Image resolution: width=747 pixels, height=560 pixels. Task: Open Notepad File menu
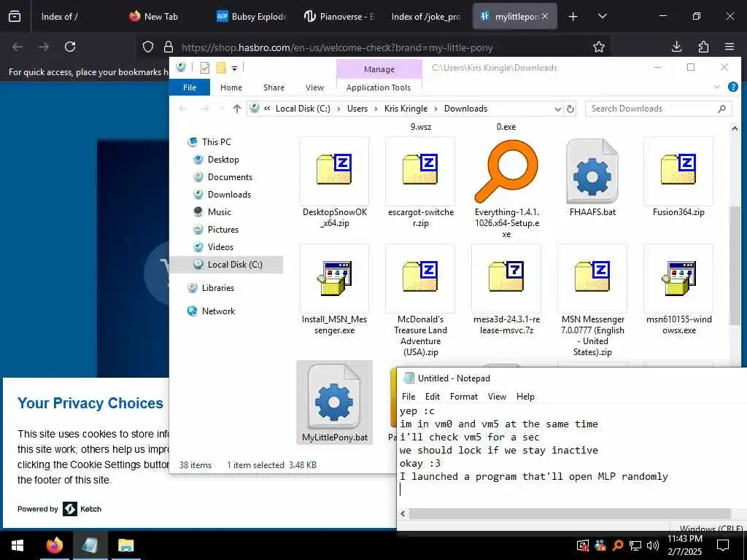click(409, 396)
